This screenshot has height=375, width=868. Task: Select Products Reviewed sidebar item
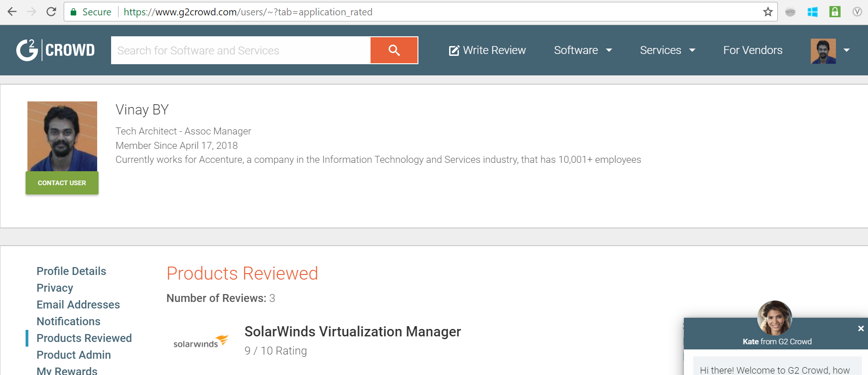84,338
